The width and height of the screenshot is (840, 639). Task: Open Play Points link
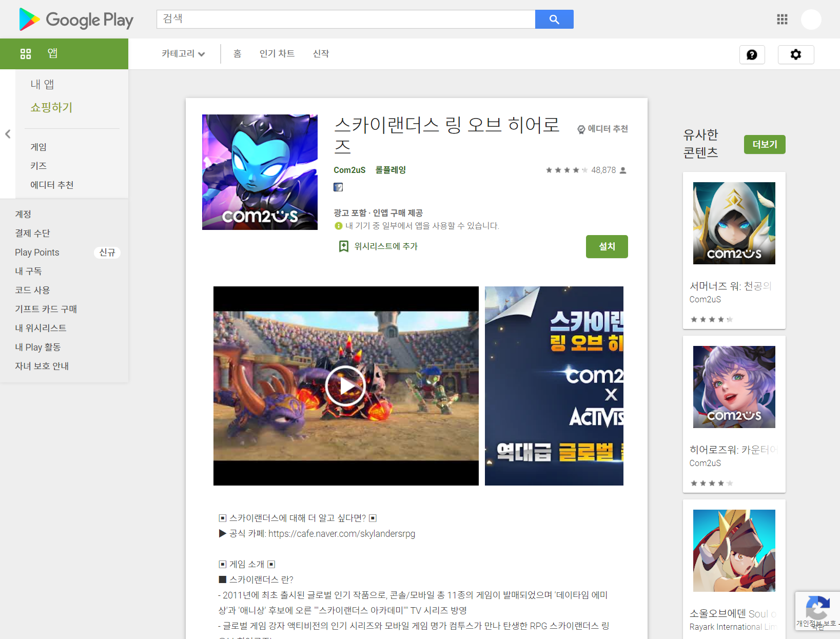pos(37,252)
